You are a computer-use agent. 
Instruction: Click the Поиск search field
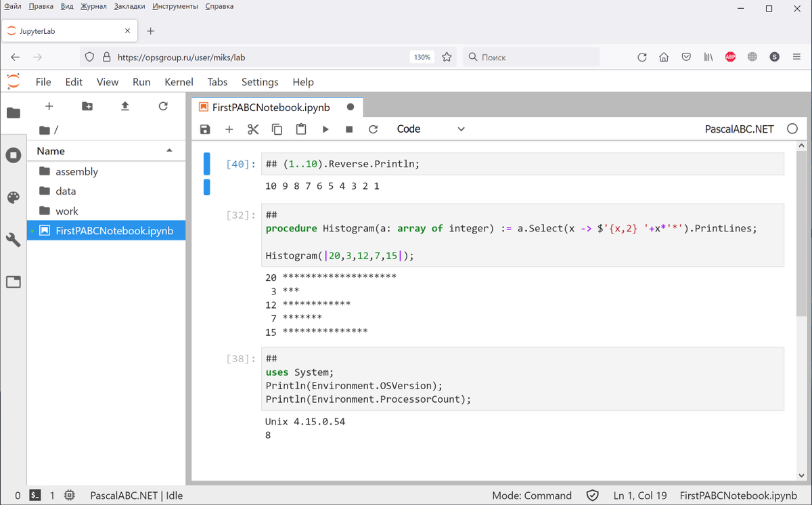coord(531,58)
